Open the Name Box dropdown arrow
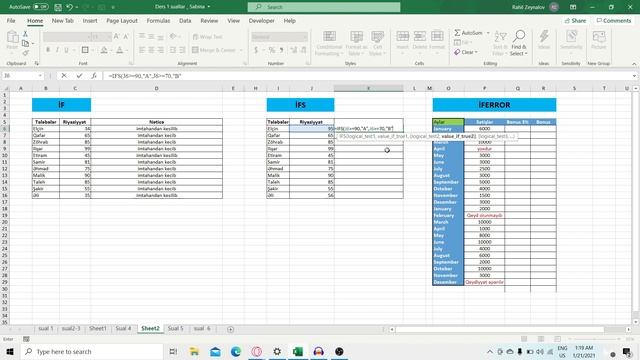640x360 pixels. (40, 76)
